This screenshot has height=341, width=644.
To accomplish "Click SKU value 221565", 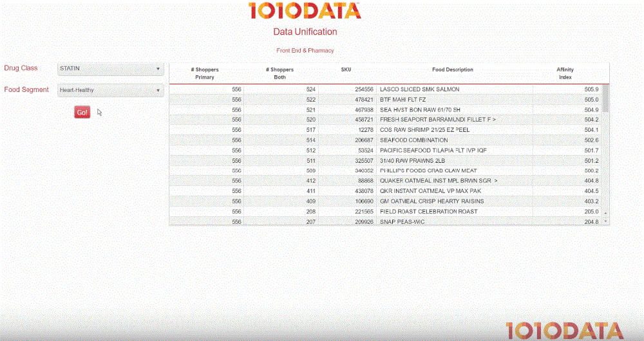I will coord(364,212).
